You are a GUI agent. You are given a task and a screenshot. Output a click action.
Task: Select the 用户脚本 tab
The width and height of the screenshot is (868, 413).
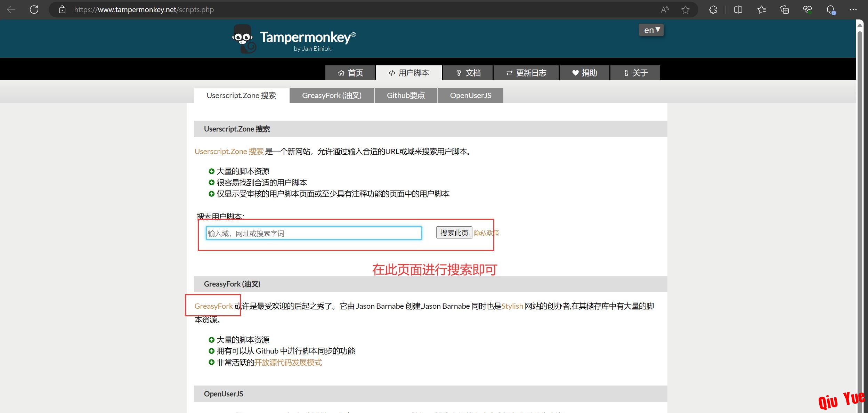coord(409,73)
